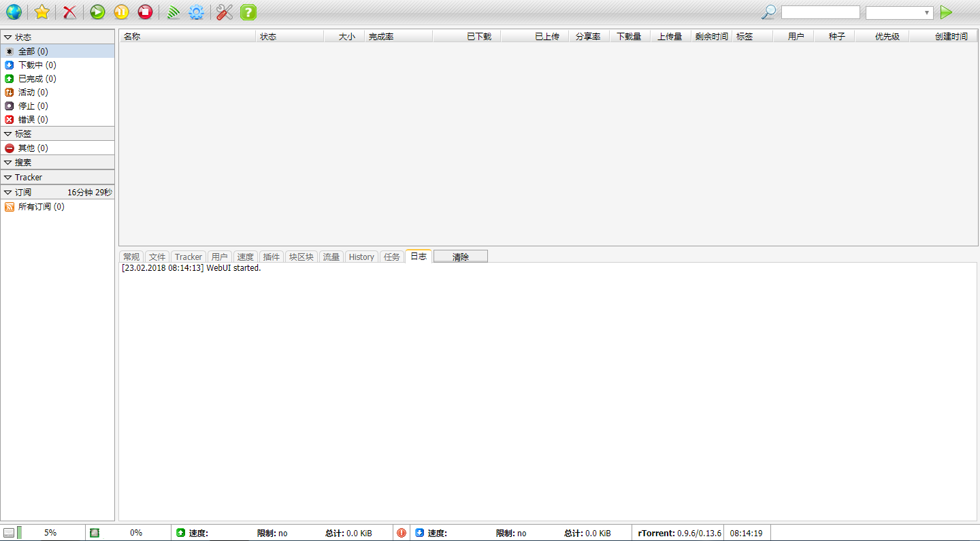Select 其他 (0) label filter
This screenshot has width=980, height=541.
click(x=57, y=148)
